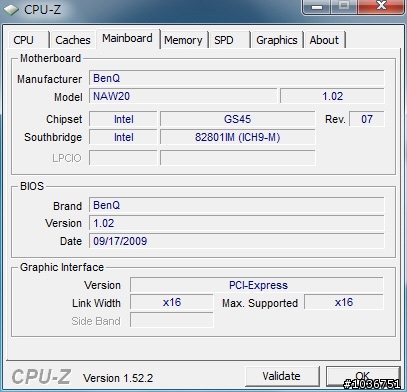Click the Rev. value 07
Viewport: 407px width, 392px height.
[367, 119]
